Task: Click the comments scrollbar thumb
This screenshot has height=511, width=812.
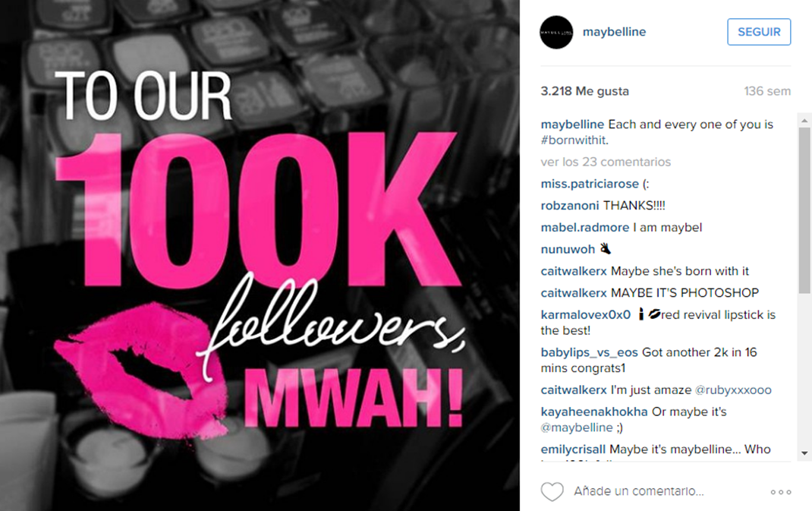Action: [804, 210]
